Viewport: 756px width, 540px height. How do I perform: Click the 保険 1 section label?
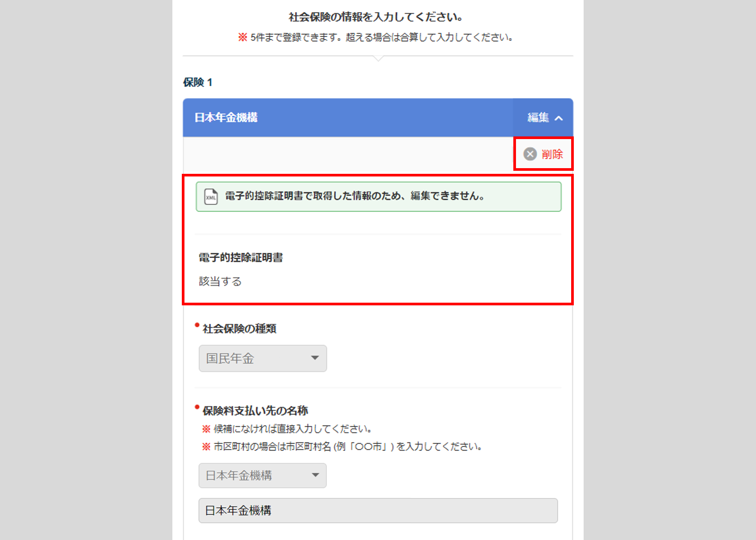[198, 82]
